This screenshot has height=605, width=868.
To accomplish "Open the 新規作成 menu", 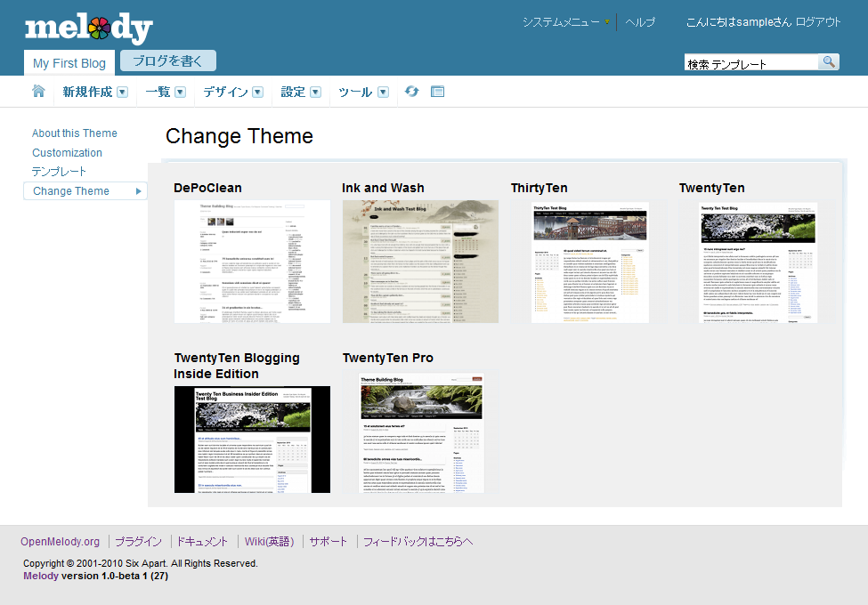I will [87, 92].
